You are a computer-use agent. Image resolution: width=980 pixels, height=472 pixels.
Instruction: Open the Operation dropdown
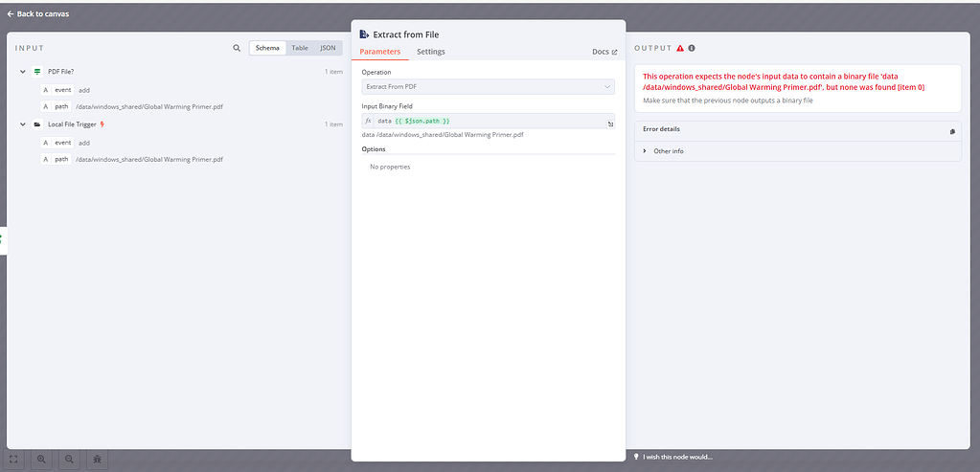(x=489, y=87)
